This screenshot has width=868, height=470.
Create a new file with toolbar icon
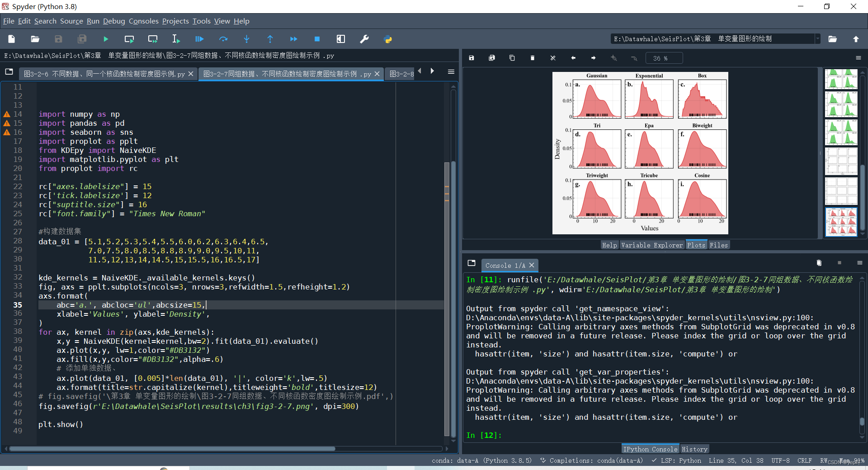[x=12, y=39]
